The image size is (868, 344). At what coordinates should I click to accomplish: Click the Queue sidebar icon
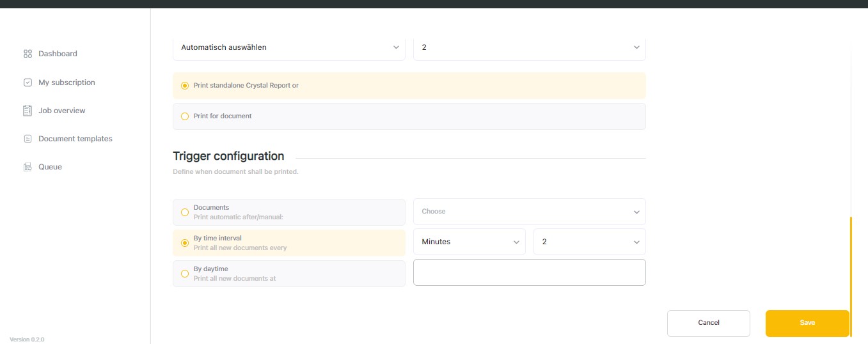click(x=28, y=167)
